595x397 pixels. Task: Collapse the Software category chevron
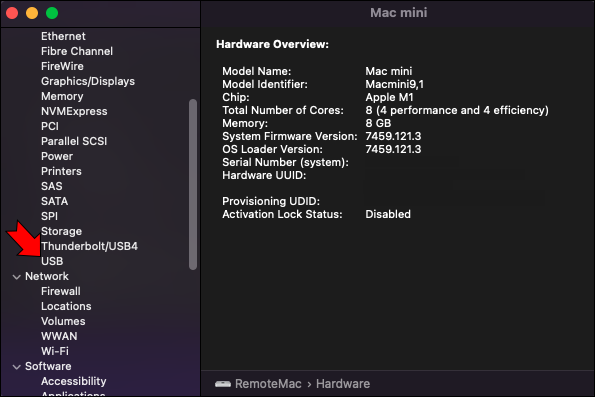coord(16,367)
